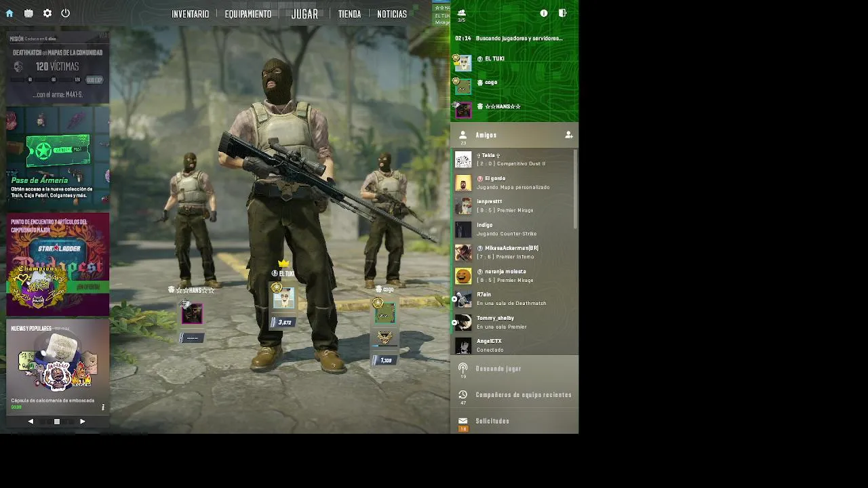Screen dimensions: 868x488
Task: Select friend Tommy_shelby in friends list
Action: (514, 322)
